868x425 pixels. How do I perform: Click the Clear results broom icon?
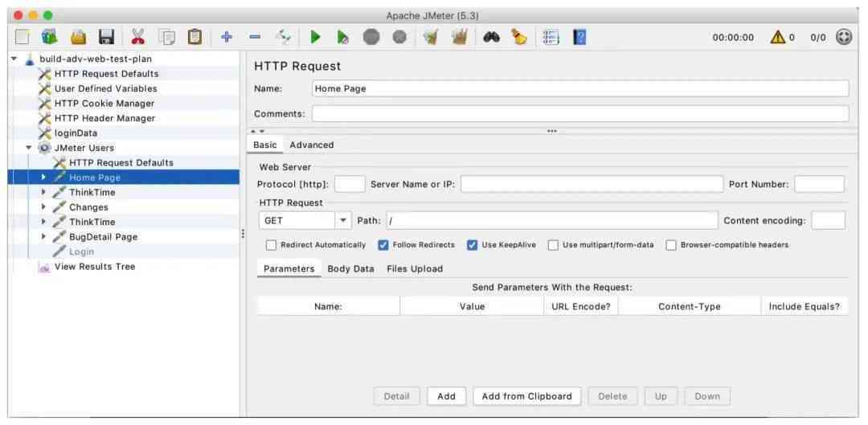[430, 37]
